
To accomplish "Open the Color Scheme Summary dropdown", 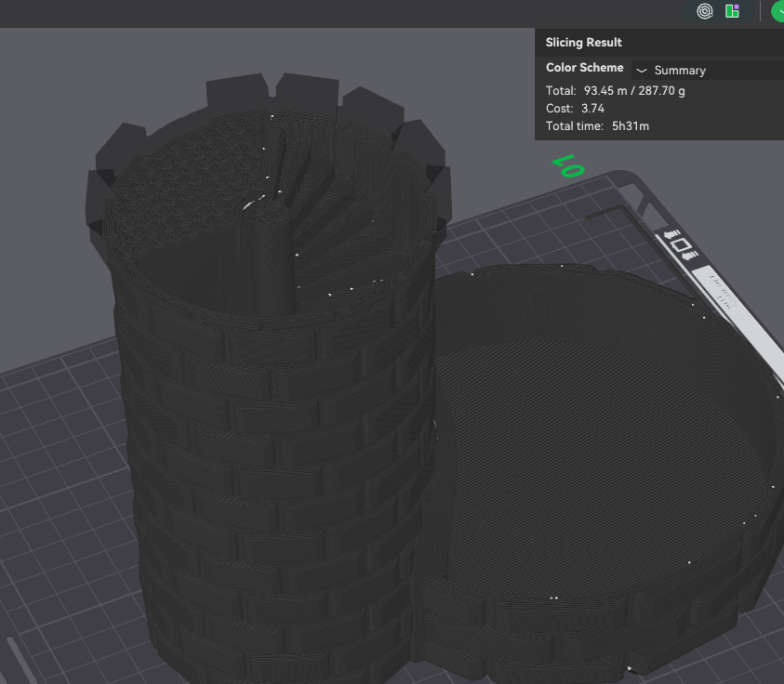I will tap(708, 71).
